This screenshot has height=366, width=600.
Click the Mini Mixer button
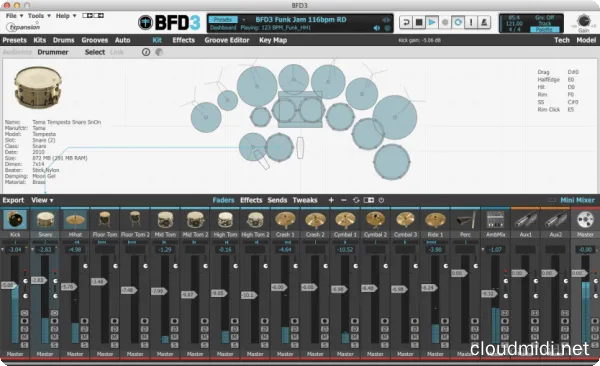point(577,200)
